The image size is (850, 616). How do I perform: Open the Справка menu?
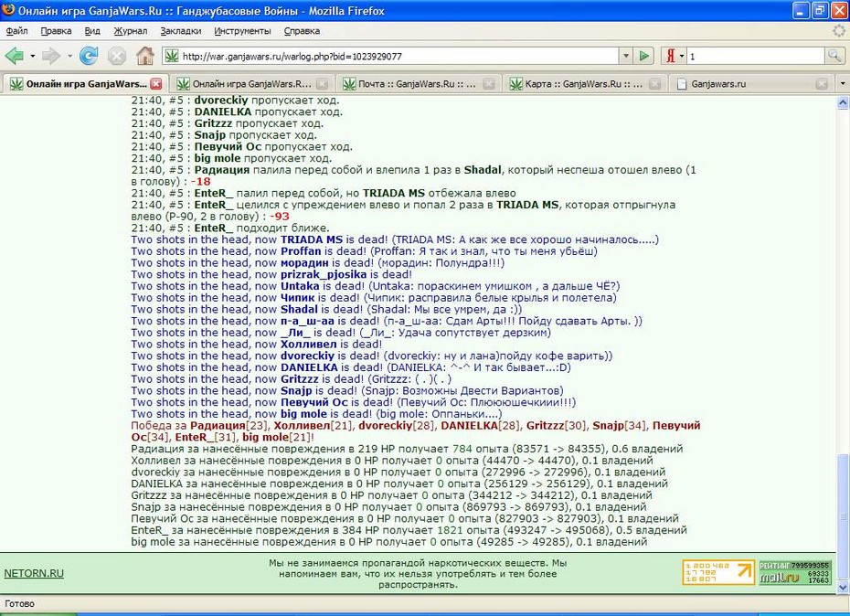tap(302, 31)
